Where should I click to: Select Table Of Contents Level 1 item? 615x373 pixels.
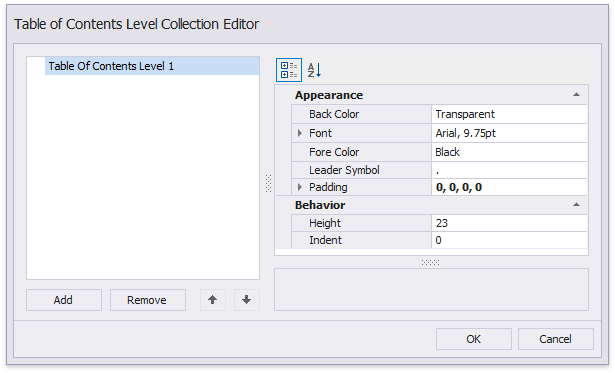(x=152, y=66)
